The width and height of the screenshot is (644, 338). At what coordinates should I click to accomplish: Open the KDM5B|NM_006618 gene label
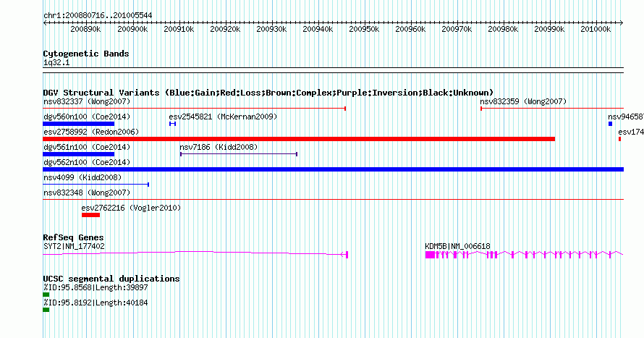coord(457,246)
